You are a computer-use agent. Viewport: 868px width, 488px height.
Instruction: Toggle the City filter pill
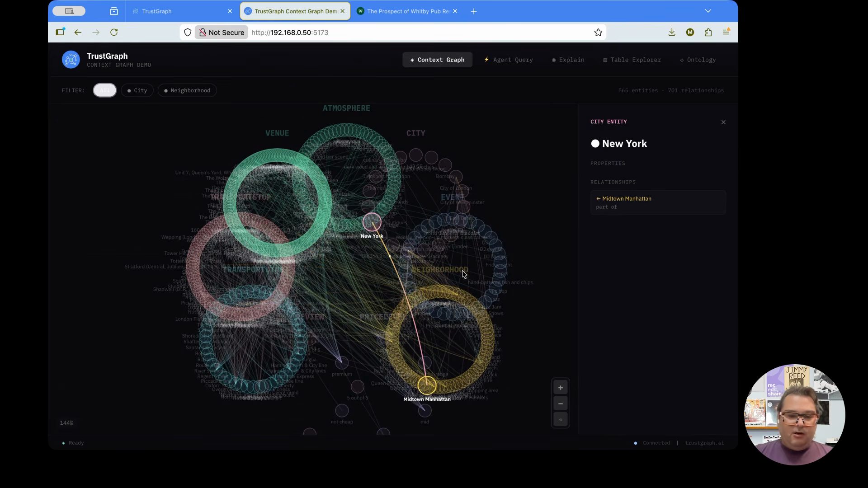point(137,90)
